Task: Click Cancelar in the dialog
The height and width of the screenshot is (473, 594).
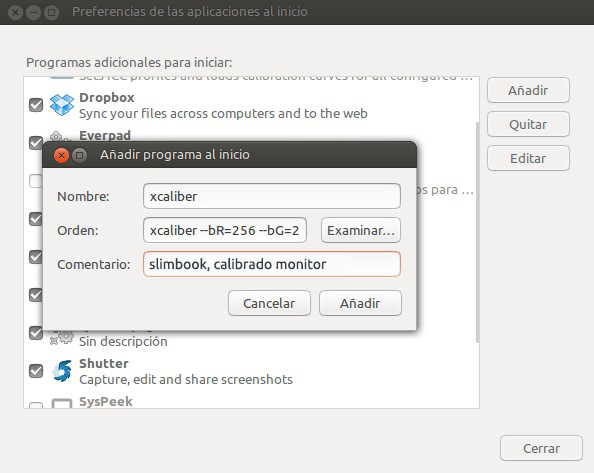Action: [269, 303]
